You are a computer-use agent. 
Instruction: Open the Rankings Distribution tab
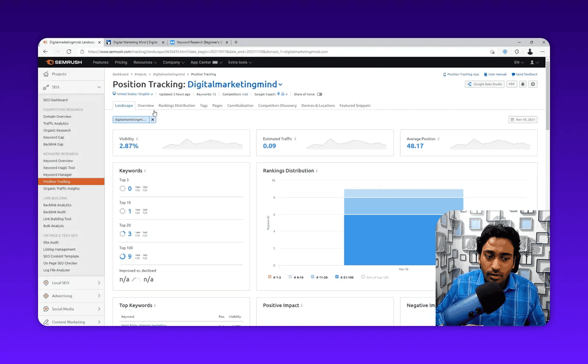(176, 105)
